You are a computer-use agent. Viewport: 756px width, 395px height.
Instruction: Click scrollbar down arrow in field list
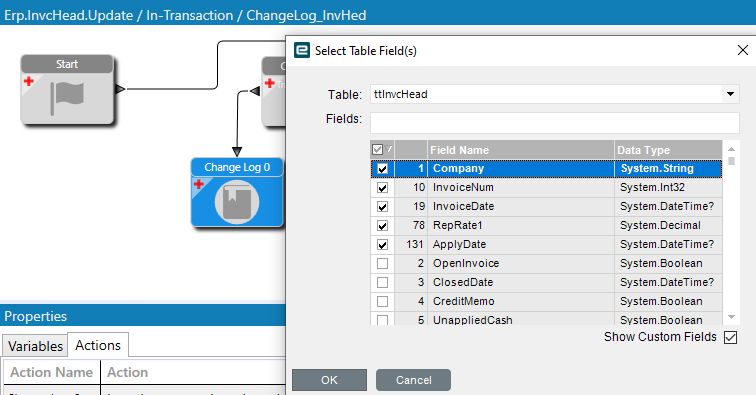pyautogui.click(x=731, y=317)
